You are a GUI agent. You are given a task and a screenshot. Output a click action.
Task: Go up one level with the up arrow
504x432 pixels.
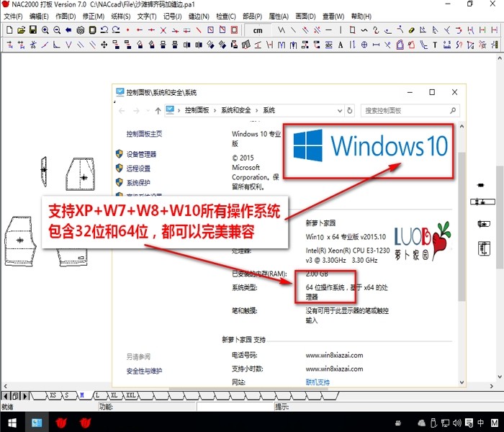click(158, 111)
